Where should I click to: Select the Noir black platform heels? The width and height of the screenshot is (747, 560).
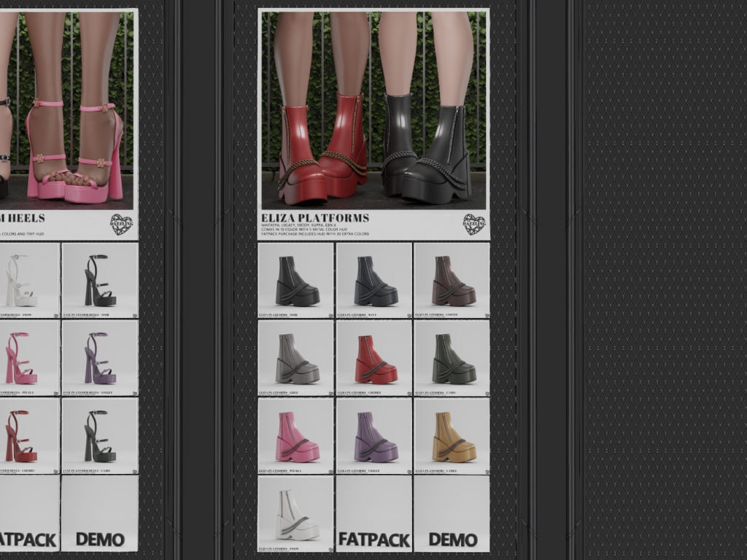click(100, 280)
